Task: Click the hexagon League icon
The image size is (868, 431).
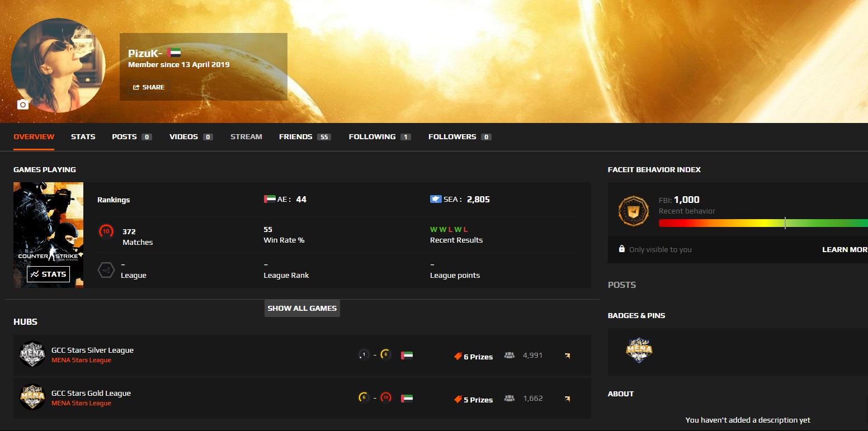Action: tap(106, 269)
